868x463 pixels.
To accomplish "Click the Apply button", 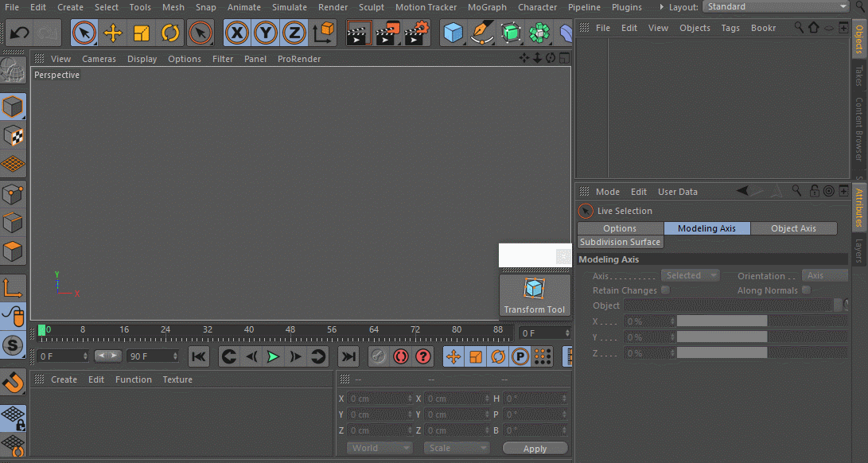I will pyautogui.click(x=535, y=449).
